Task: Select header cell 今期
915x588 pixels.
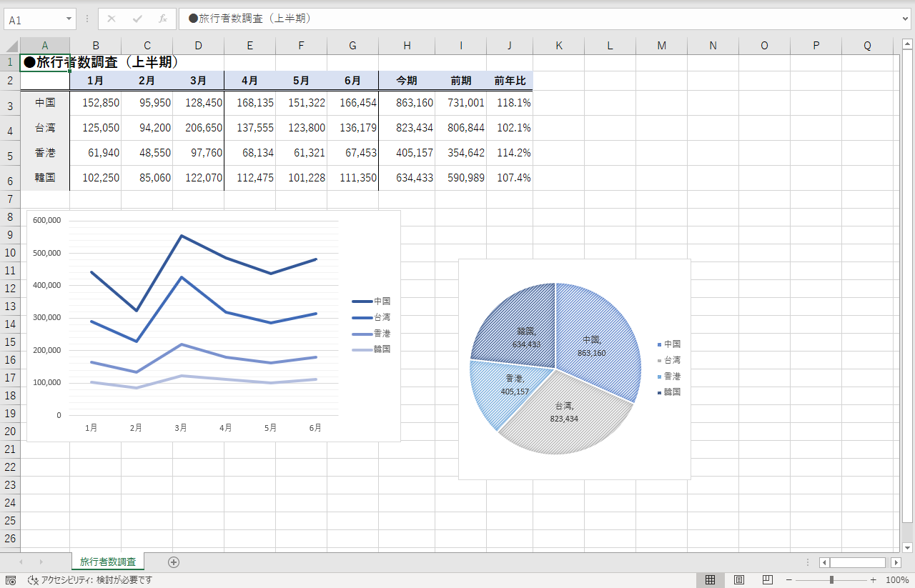Action: click(407, 80)
